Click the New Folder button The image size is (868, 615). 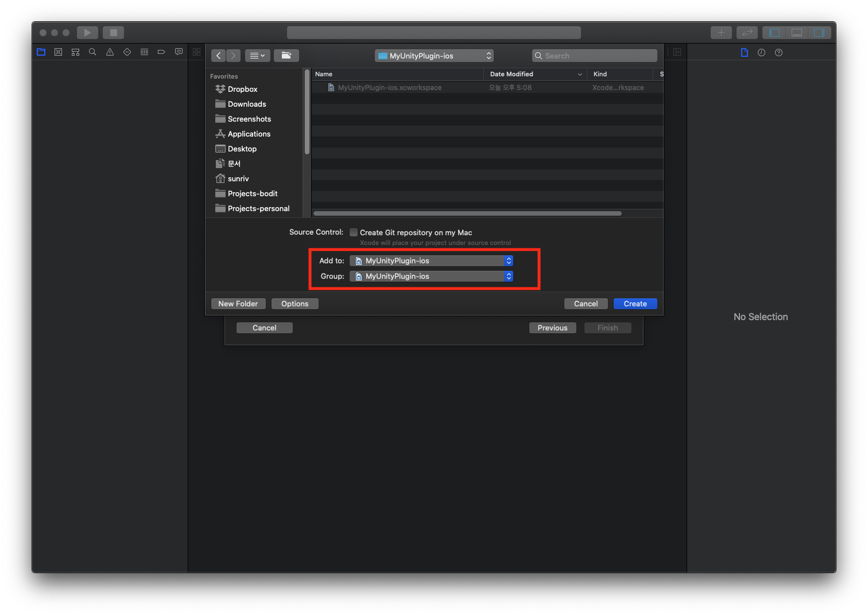click(238, 304)
